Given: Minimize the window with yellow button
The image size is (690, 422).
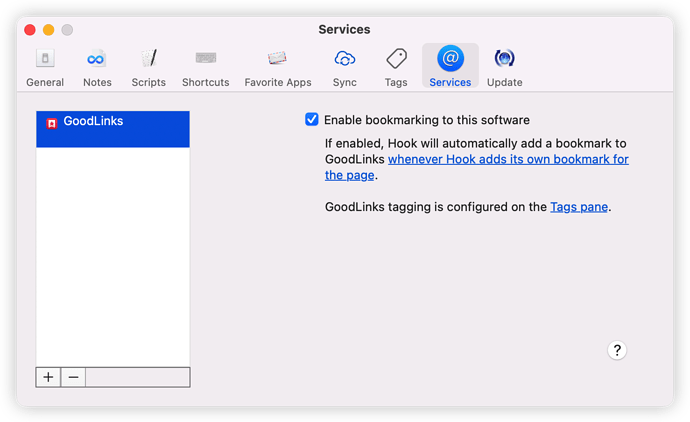Looking at the screenshot, I should [x=48, y=30].
